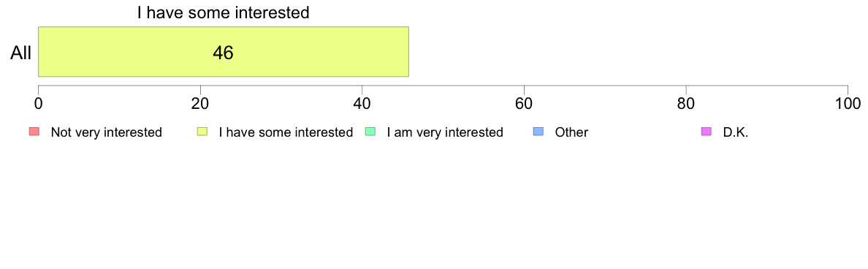
Task: Click the yellow bar for All
Action: [223, 51]
